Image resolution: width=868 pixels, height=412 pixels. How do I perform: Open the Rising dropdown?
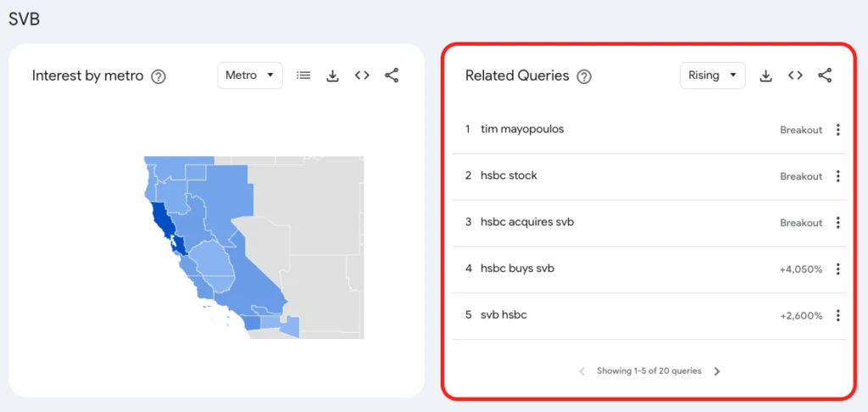point(712,75)
